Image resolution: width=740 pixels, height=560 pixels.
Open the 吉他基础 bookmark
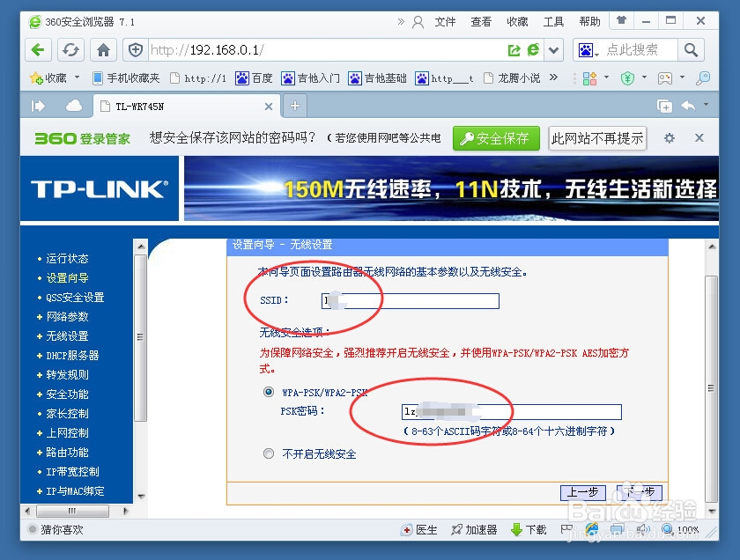click(x=378, y=77)
